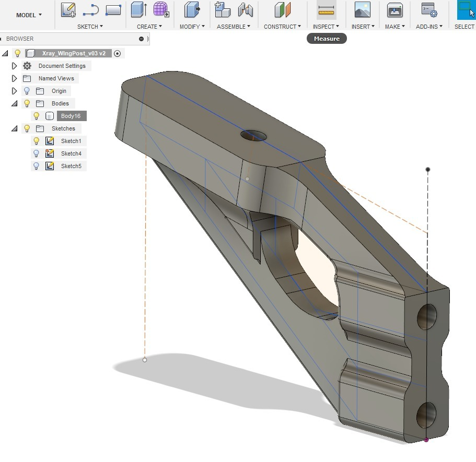Open the Measure tool

click(x=326, y=9)
